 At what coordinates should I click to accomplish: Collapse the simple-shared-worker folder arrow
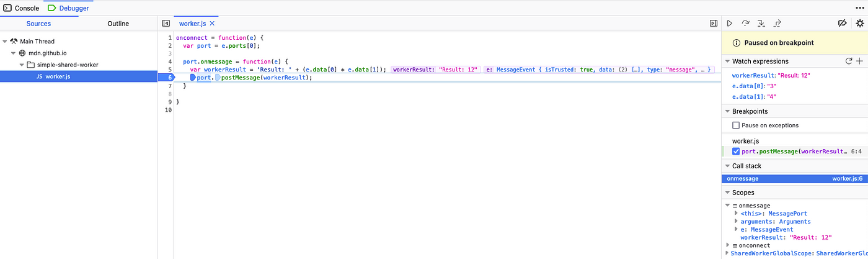(21, 65)
